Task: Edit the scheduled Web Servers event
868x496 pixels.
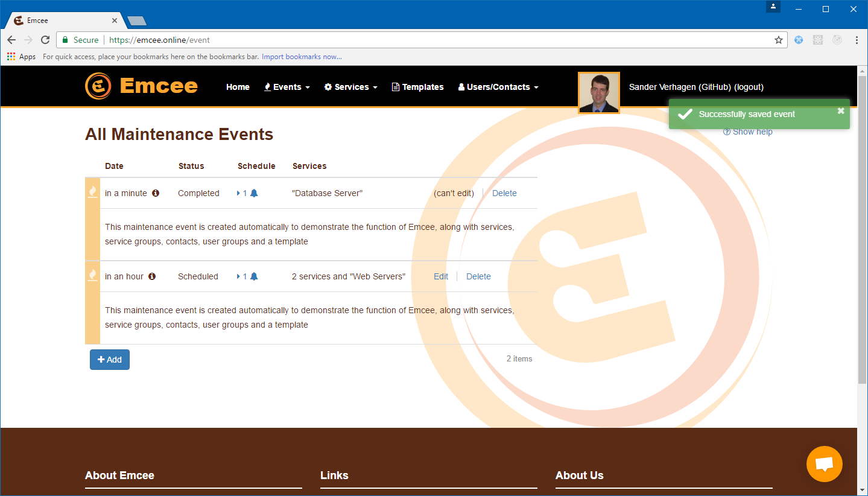Action: (441, 276)
